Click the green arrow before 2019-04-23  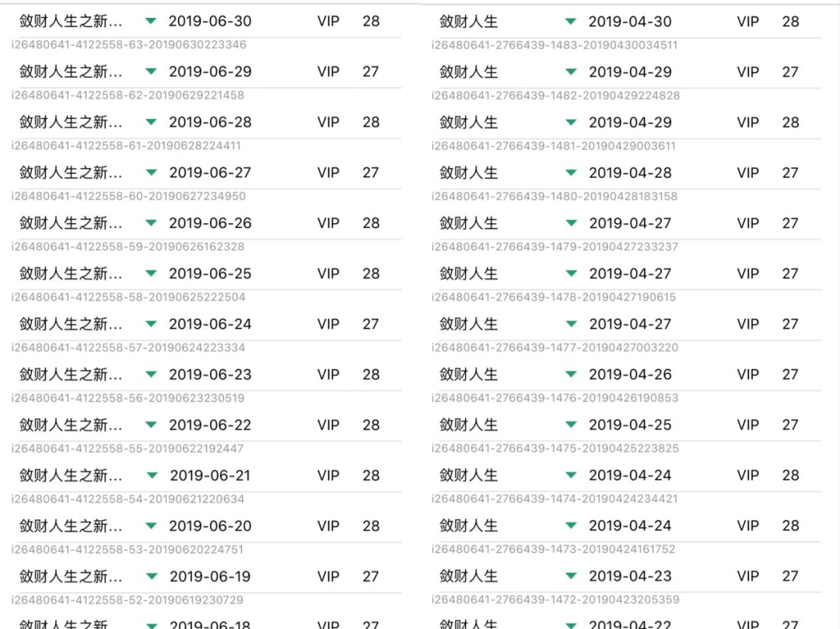572,577
